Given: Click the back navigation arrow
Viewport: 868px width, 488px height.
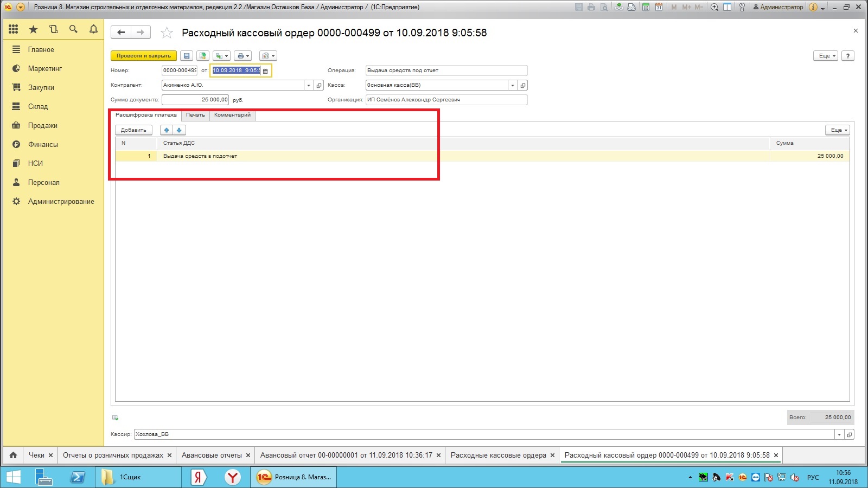Looking at the screenshot, I should 121,33.
